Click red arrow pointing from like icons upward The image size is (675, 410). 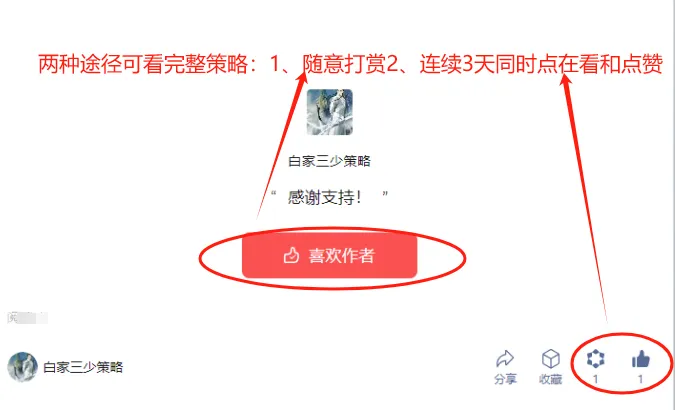(x=585, y=198)
